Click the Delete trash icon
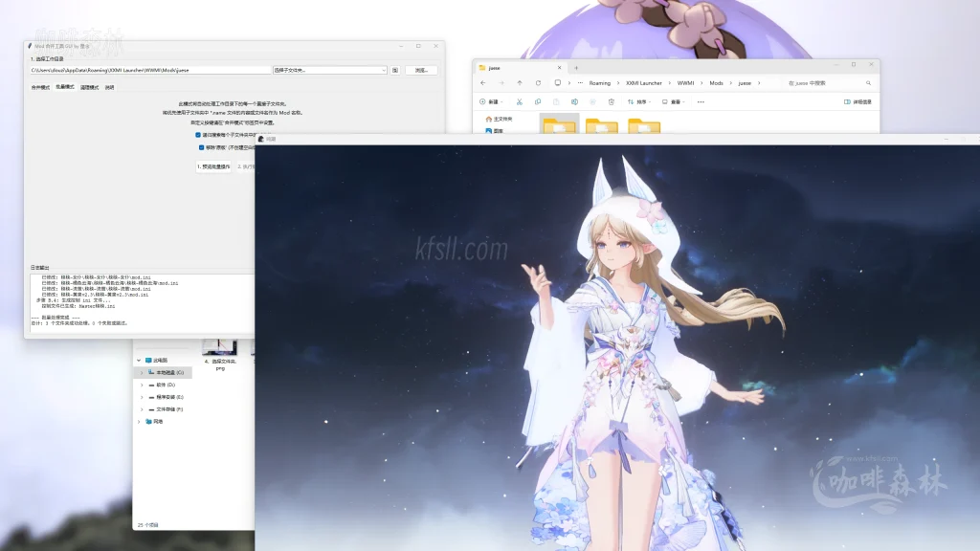This screenshot has width=980, height=551. coord(612,101)
